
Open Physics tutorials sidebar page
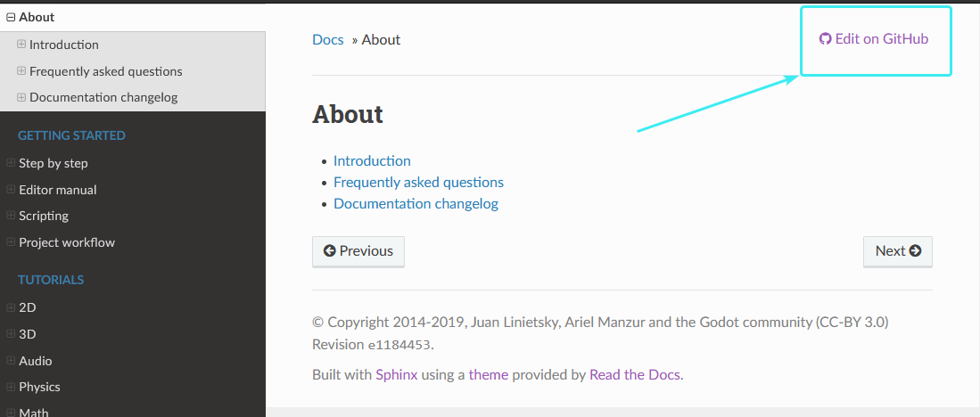(39, 387)
